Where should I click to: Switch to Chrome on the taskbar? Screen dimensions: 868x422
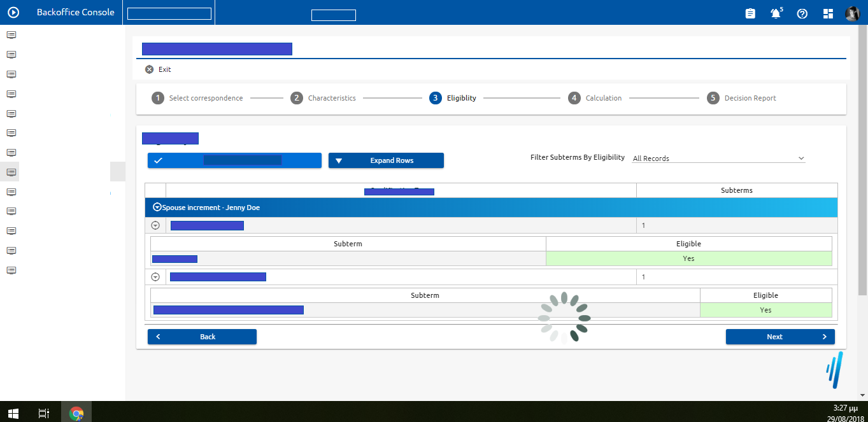76,414
